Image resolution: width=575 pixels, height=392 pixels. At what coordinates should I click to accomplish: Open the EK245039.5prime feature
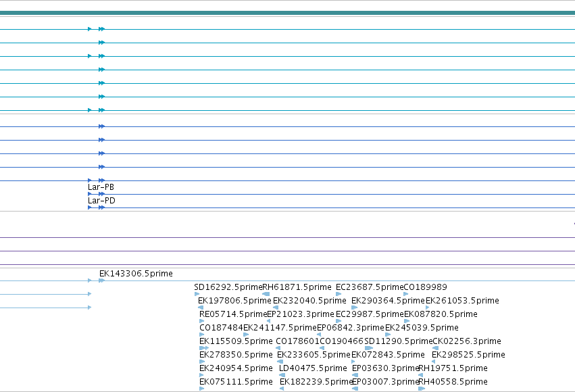[x=422, y=328]
